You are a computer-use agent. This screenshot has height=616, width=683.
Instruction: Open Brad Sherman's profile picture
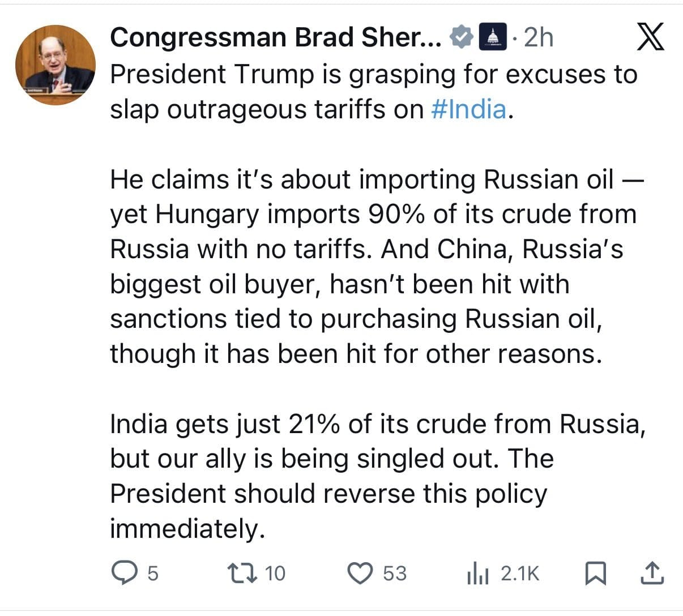tap(56, 65)
